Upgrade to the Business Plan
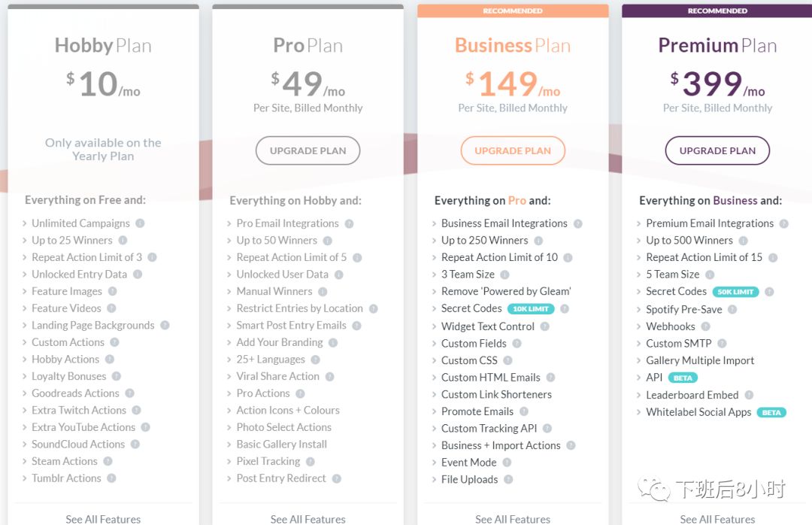The image size is (812, 525). 513,151
